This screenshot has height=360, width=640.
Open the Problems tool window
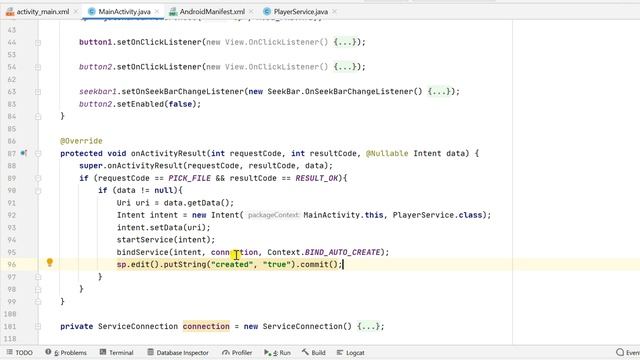point(66,352)
